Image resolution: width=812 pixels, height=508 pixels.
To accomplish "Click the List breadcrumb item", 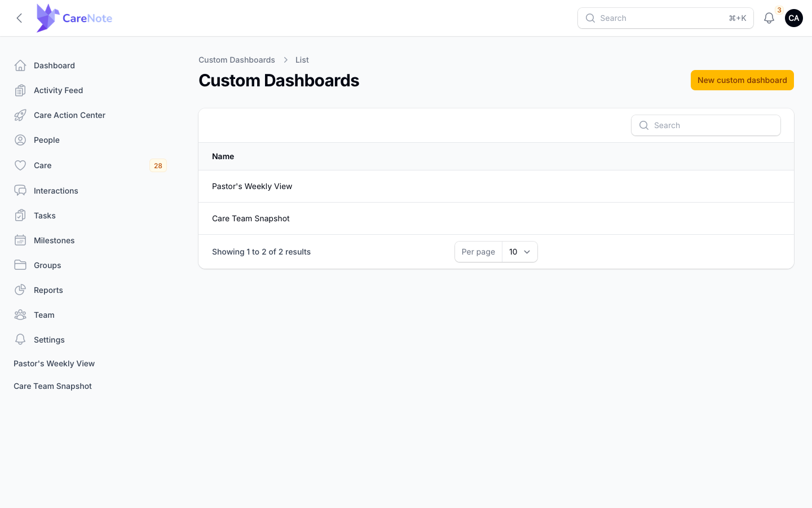I will 302,60.
